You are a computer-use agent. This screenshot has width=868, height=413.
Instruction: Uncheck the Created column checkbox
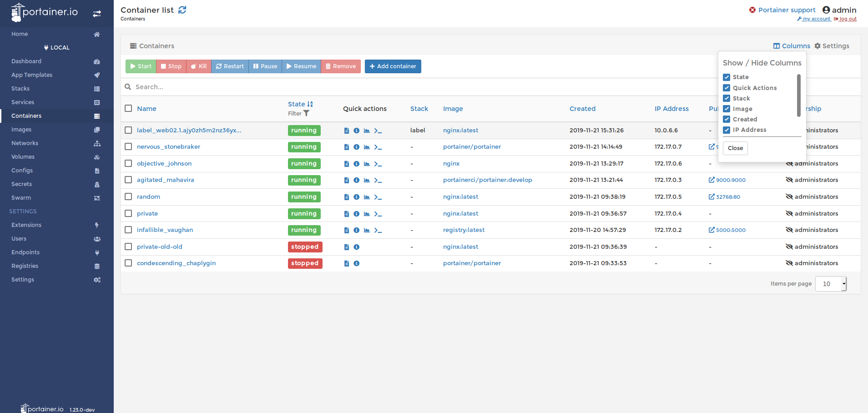727,119
